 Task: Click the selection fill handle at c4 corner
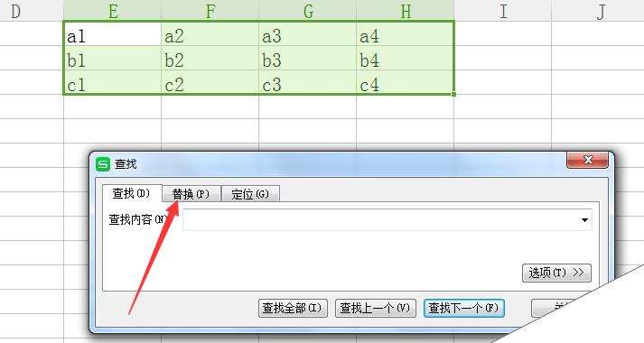[453, 95]
